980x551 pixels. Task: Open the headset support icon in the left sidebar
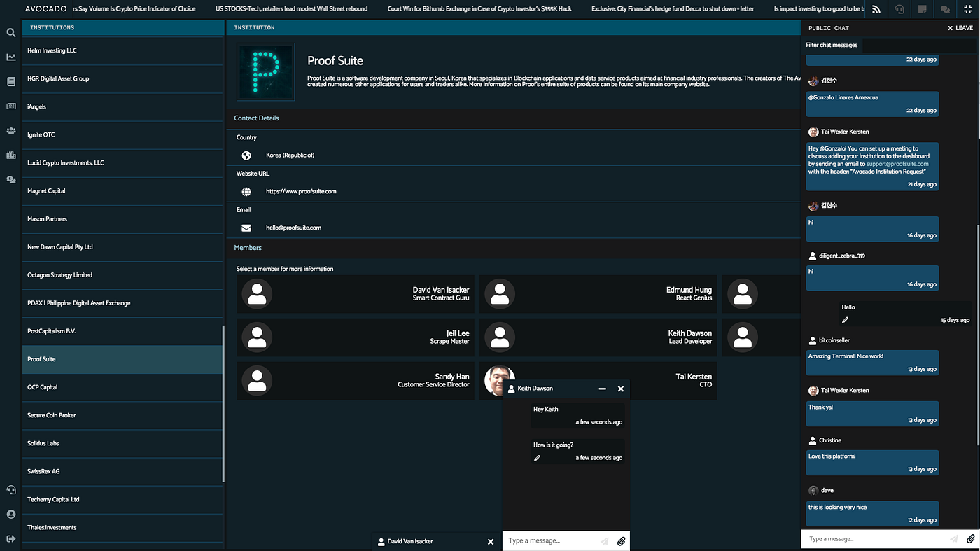[x=11, y=490]
